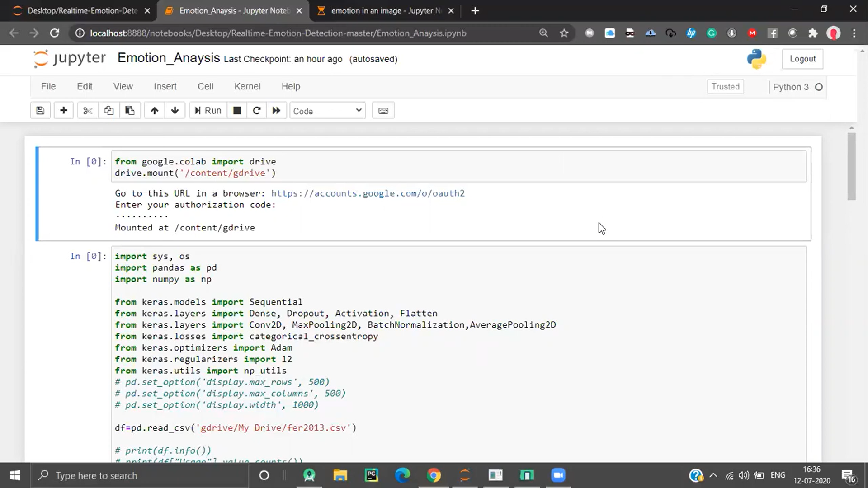The height and width of the screenshot is (488, 868).
Task: Move selected cell up arrow
Action: (x=155, y=111)
